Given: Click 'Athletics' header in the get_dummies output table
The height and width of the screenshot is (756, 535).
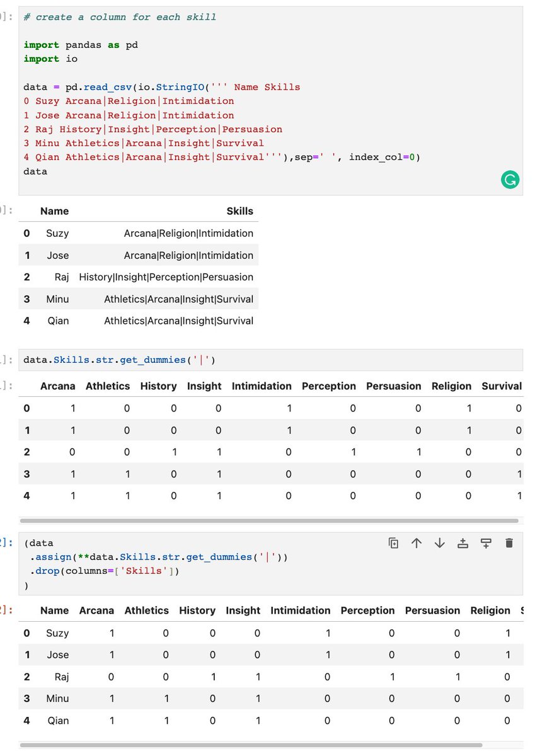Looking at the screenshot, I should (108, 386).
